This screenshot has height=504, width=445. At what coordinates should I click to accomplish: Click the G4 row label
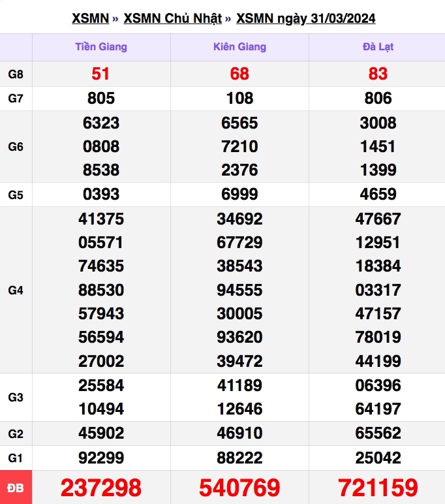click(x=16, y=291)
